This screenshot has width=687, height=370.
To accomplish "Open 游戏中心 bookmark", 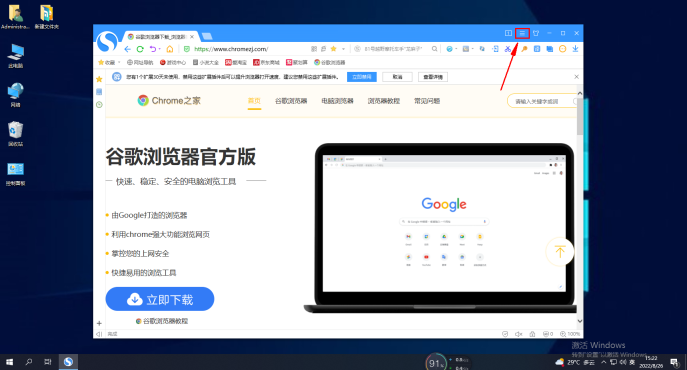I will [x=173, y=63].
